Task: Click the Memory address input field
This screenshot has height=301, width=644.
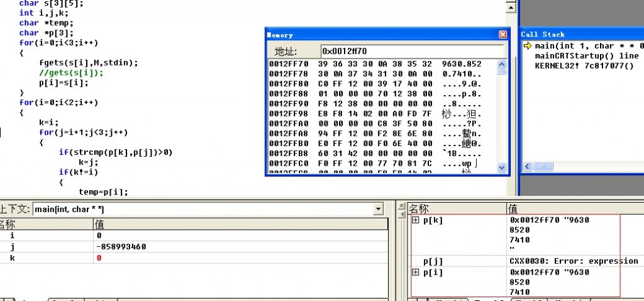Action: [413, 51]
